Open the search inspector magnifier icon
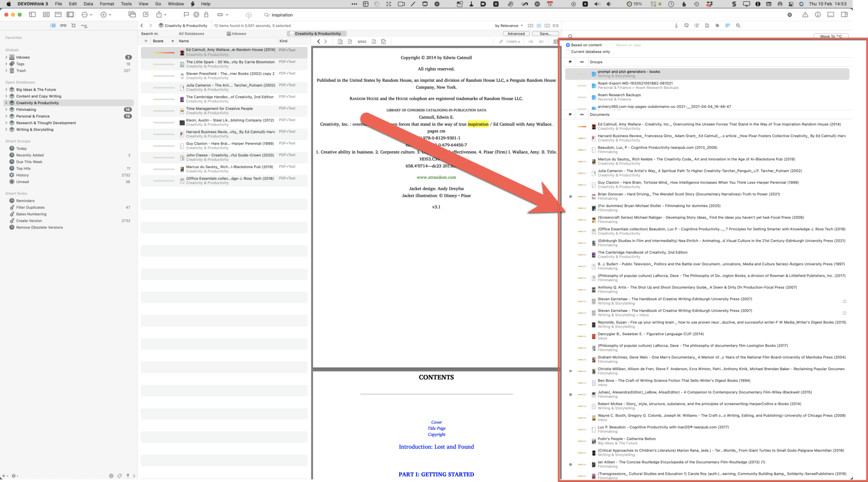Viewport: 868px width, 482px height. tap(738, 25)
